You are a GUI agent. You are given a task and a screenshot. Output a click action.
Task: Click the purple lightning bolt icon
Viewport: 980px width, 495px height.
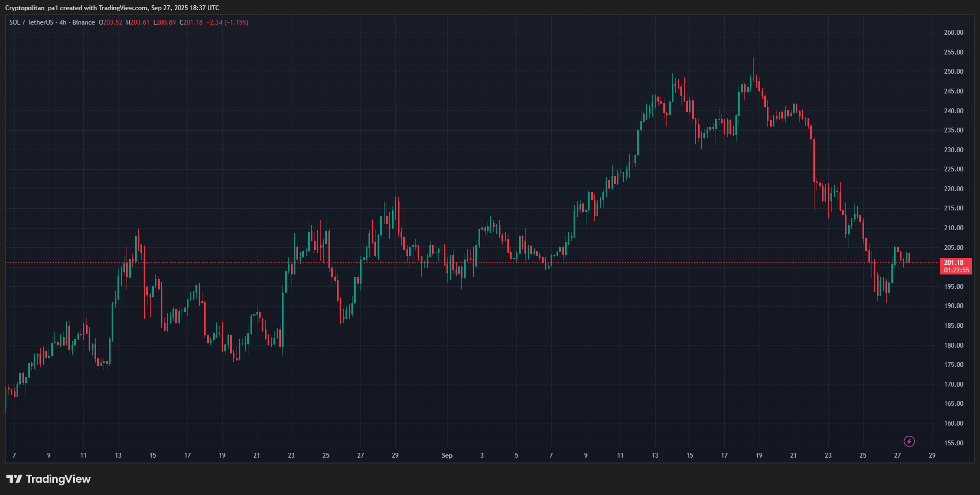click(x=909, y=441)
